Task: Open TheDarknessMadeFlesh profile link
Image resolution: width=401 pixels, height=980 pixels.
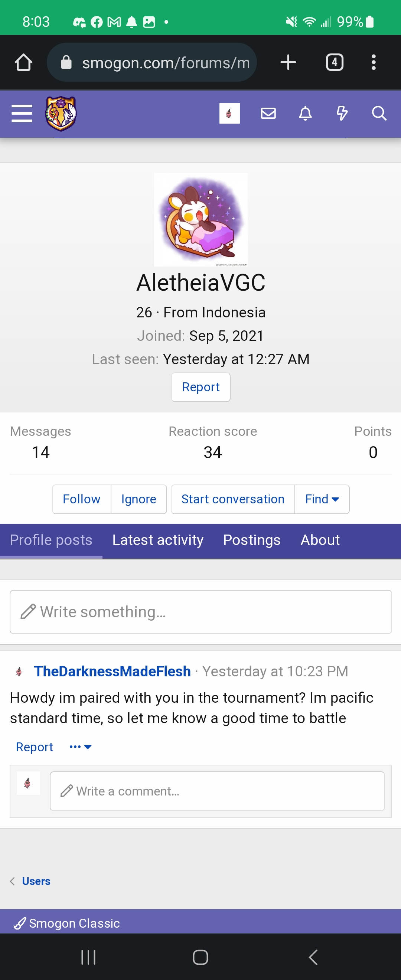Action: (112, 672)
